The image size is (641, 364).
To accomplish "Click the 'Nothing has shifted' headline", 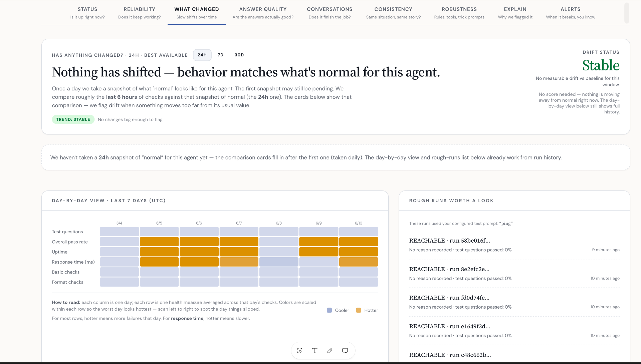I will (246, 72).
